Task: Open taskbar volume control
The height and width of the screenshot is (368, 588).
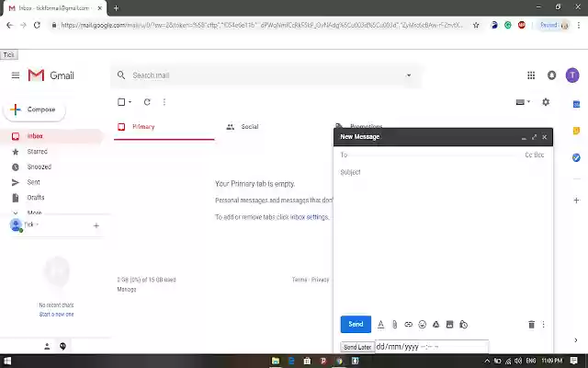Action: point(518,361)
